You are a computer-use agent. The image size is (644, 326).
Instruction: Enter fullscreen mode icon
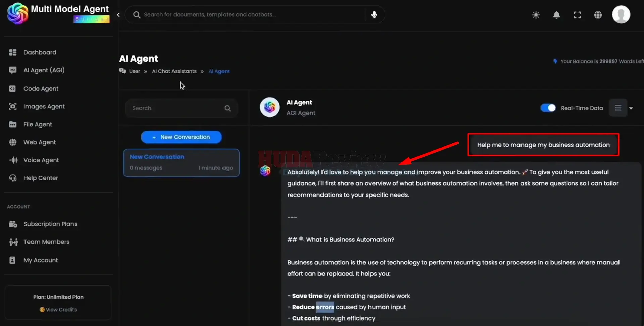pyautogui.click(x=577, y=15)
